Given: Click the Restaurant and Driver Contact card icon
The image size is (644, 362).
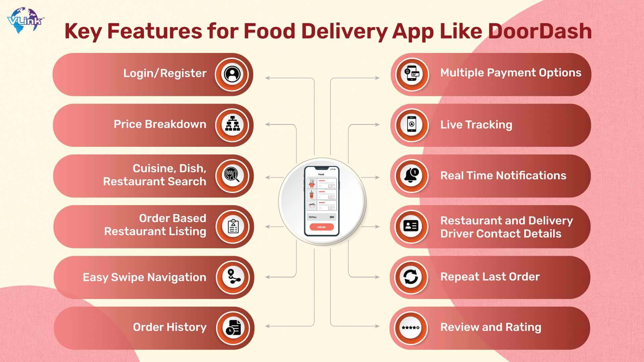Looking at the screenshot, I should coord(410,226).
